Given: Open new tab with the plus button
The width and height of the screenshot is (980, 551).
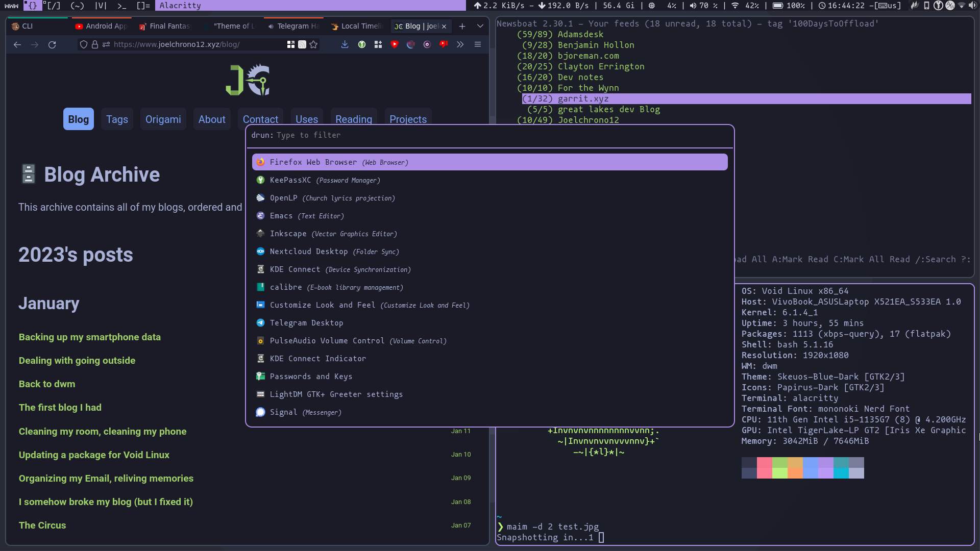Looking at the screenshot, I should coord(462,26).
